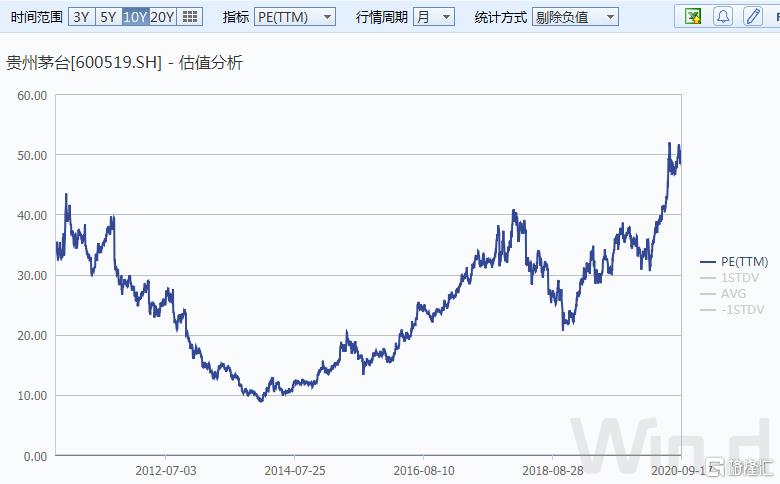Click the 2014-07-25 axis date label
This screenshot has width=780, height=484.
point(294,470)
